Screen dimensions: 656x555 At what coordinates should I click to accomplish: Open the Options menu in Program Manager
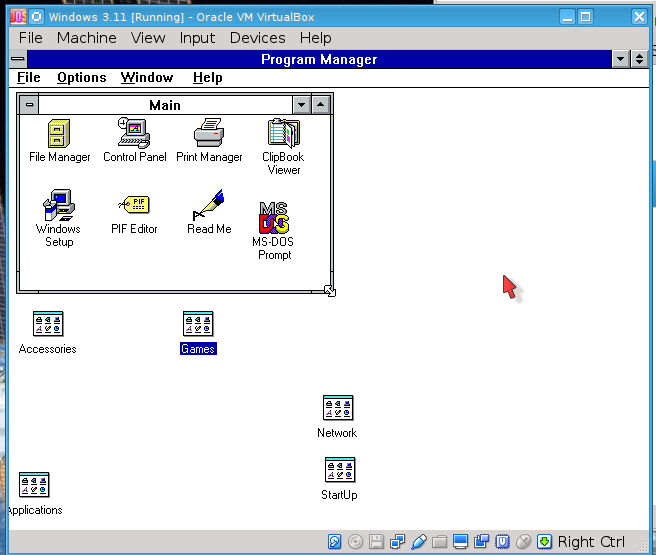pos(81,77)
